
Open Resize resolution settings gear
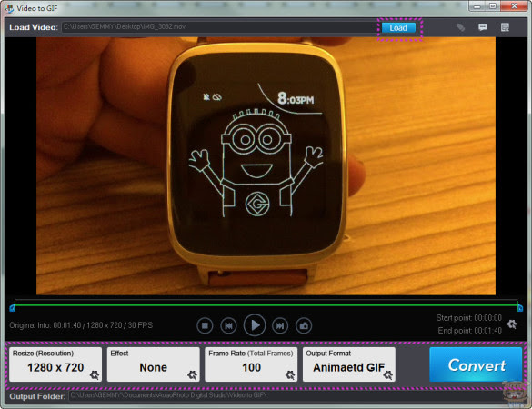coord(95,374)
